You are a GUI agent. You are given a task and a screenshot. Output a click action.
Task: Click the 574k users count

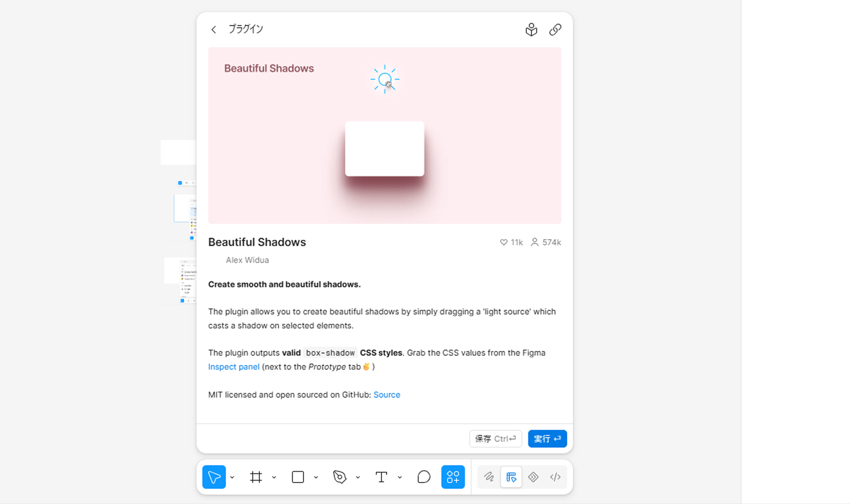[552, 242]
